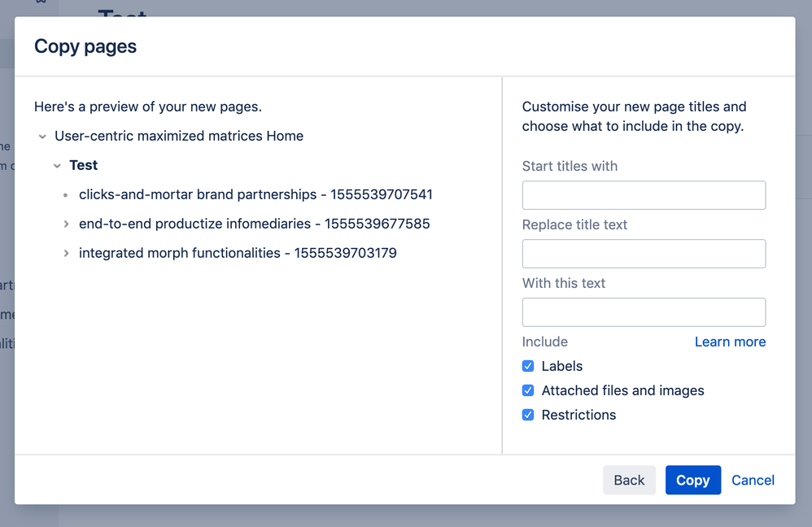This screenshot has height=527, width=812.
Task: Select User-centric maximized matrices Home item
Action: point(179,136)
